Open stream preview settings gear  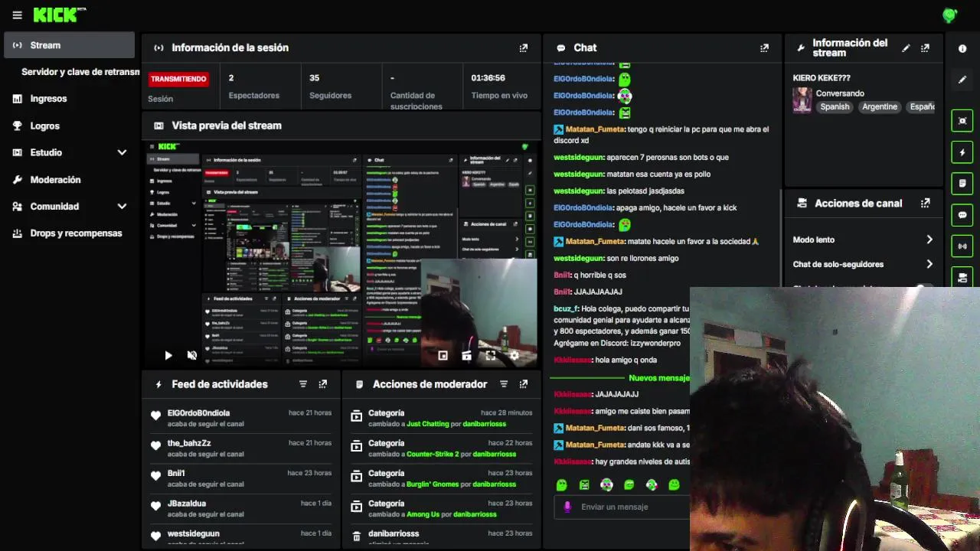[x=514, y=355]
